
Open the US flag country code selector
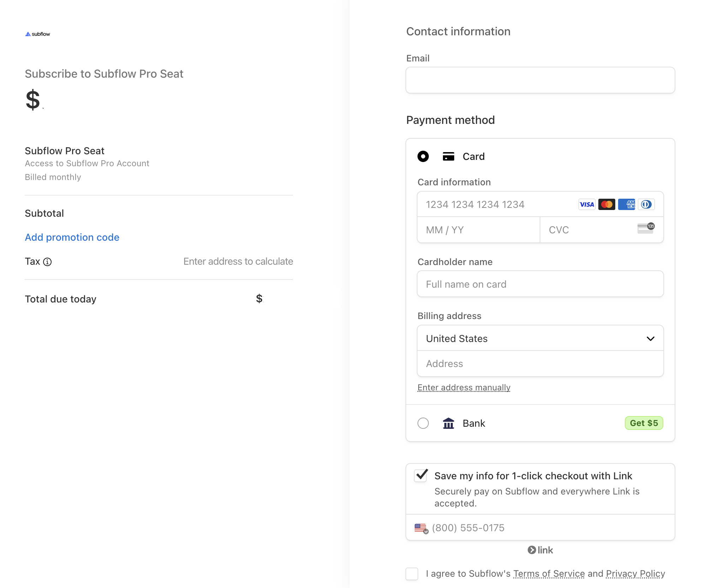click(421, 528)
